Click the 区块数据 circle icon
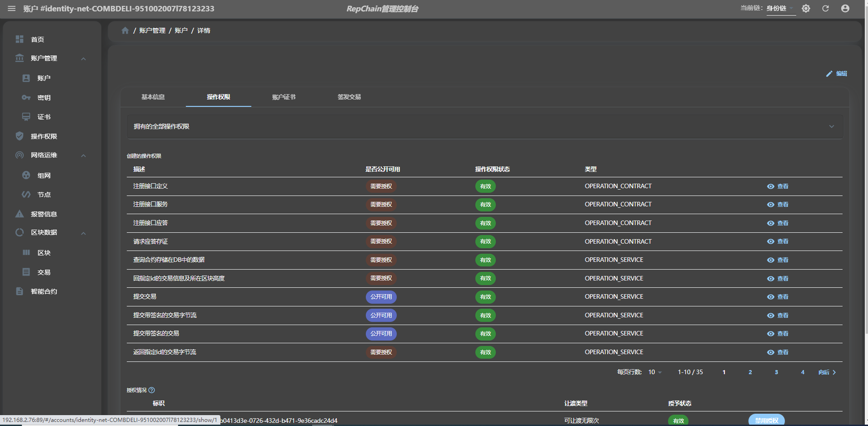 (x=20, y=232)
